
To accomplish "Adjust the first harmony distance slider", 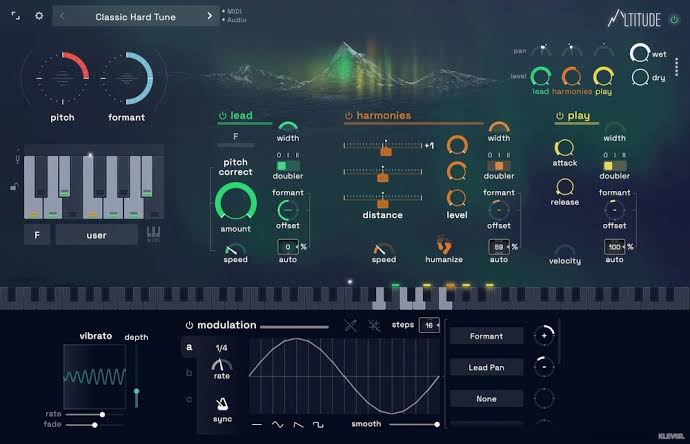I will (x=383, y=146).
